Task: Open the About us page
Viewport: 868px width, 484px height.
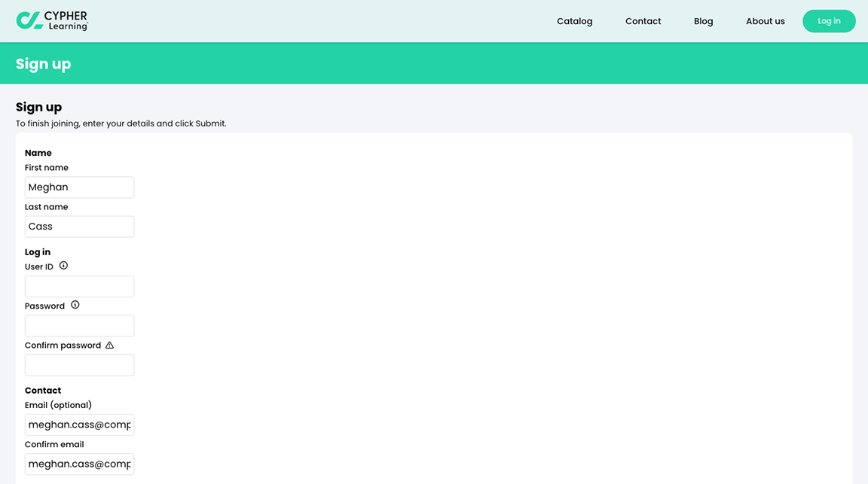Action: tap(765, 21)
